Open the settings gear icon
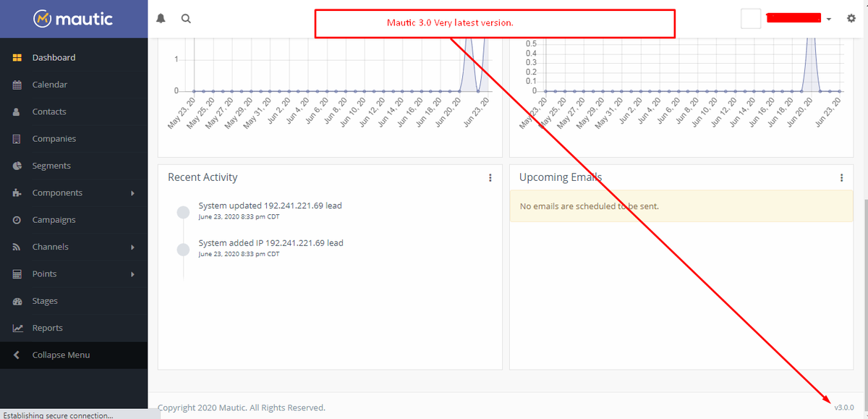The width and height of the screenshot is (868, 419). pos(851,19)
